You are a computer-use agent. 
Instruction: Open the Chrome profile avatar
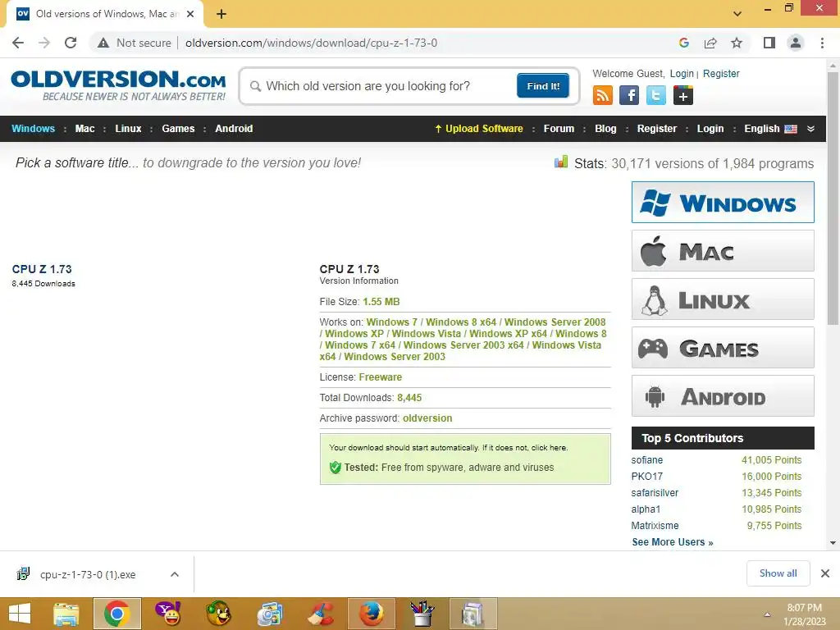coord(796,43)
